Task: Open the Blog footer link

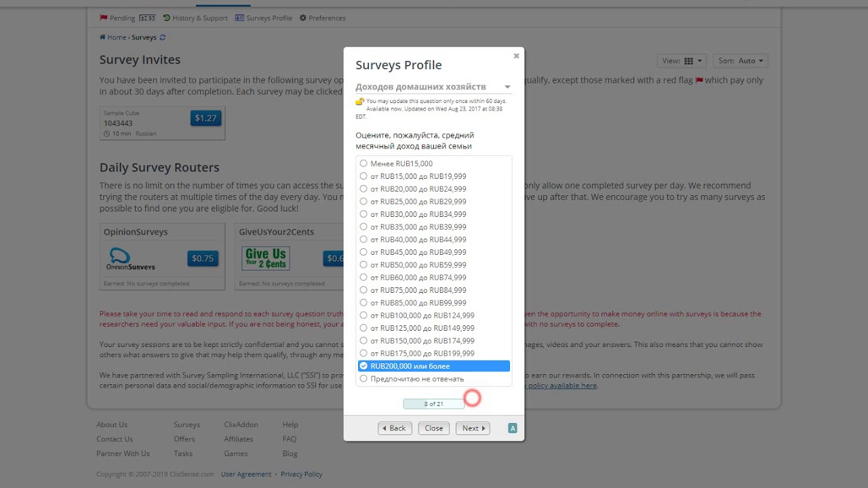Action: click(290, 453)
